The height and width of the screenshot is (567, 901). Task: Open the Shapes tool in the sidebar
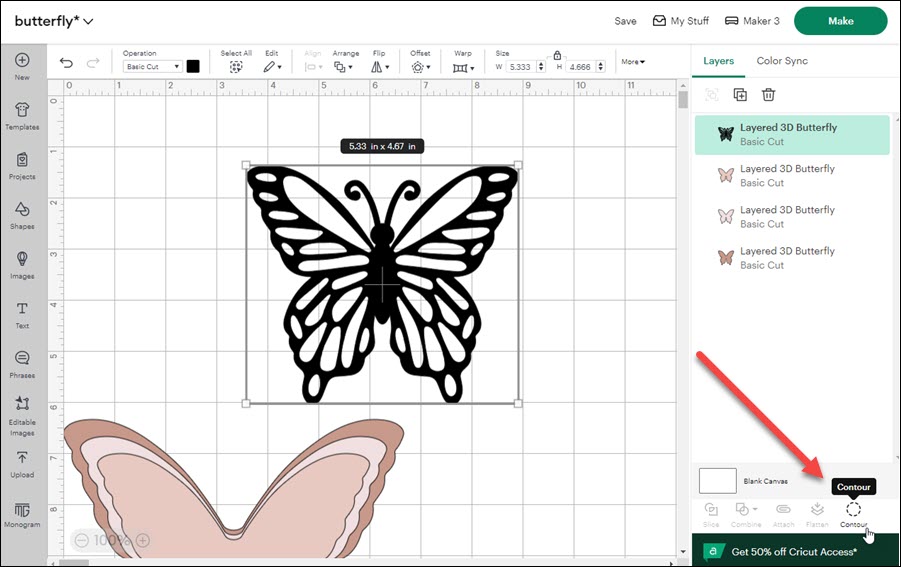22,215
